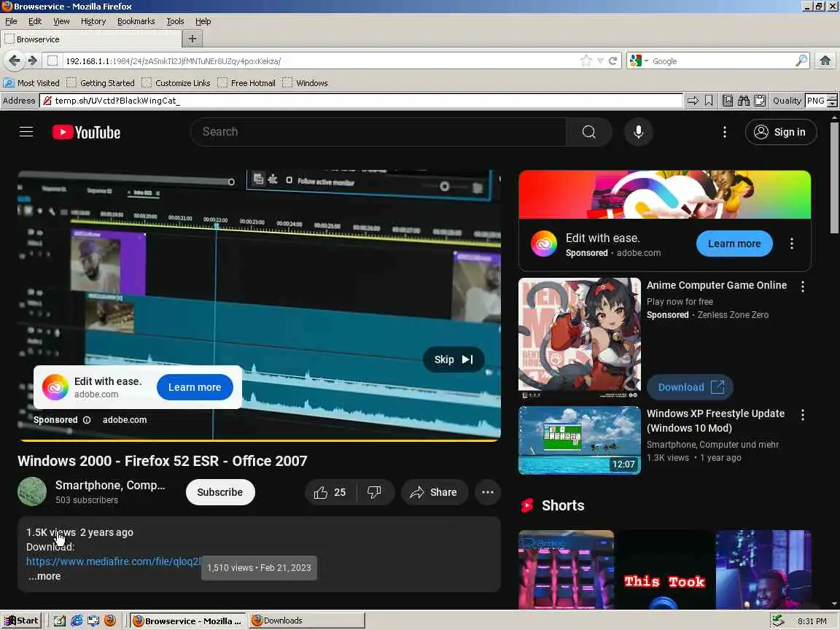Go to the YouTube home logo
This screenshot has width=840, height=630.
86,132
